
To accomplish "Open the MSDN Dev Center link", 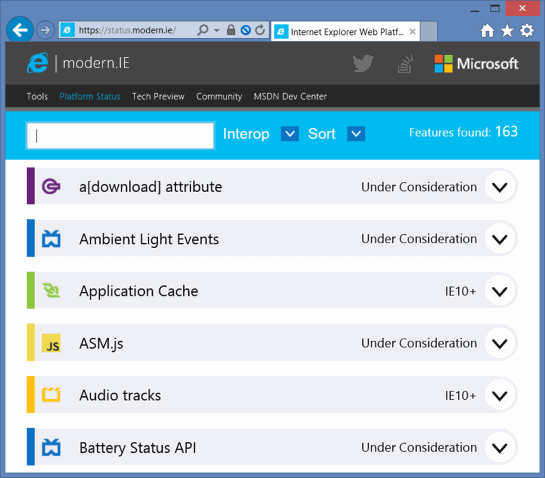I will (x=290, y=96).
